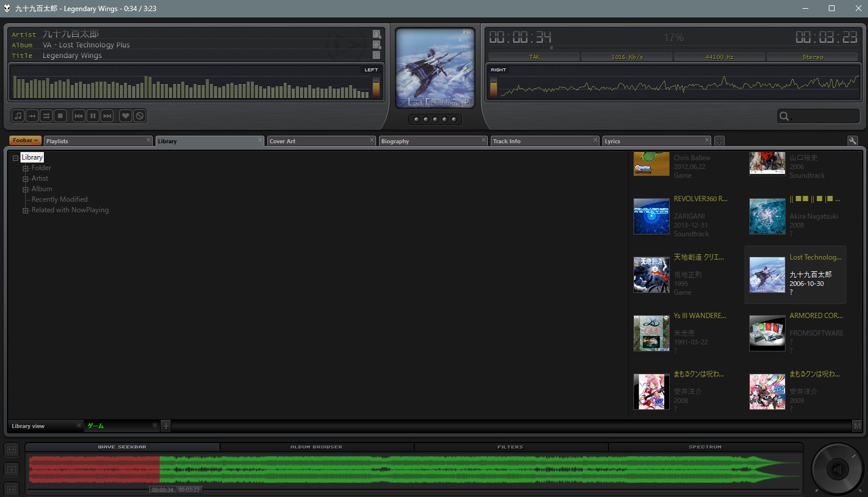The height and width of the screenshot is (497, 868).
Task: Click the music note playback order button
Action: 18,116
